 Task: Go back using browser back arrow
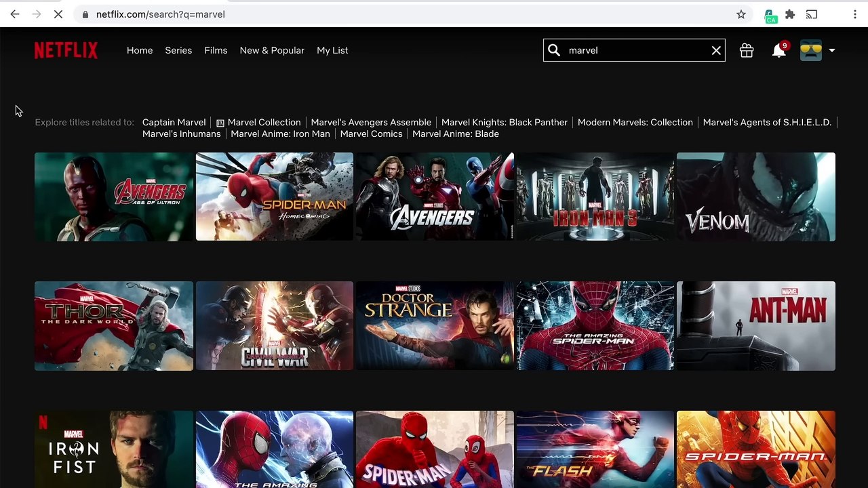(x=15, y=14)
